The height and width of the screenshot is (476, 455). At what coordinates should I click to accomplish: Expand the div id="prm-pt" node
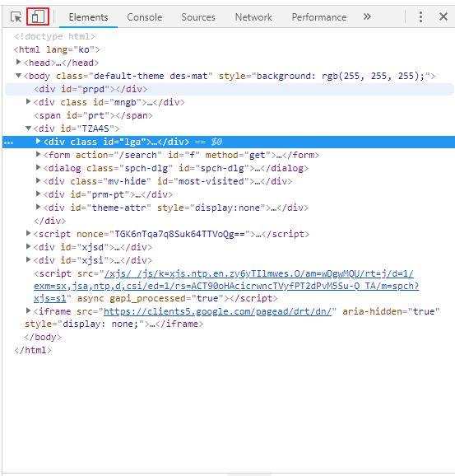[x=38, y=194]
